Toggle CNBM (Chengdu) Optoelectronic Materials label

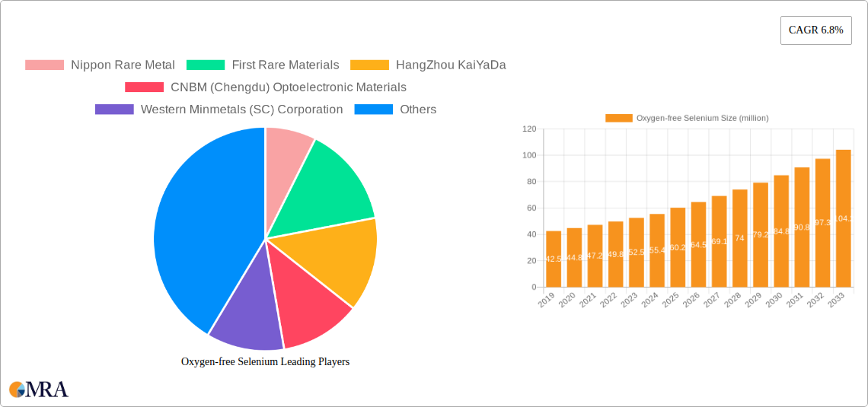[x=289, y=87]
